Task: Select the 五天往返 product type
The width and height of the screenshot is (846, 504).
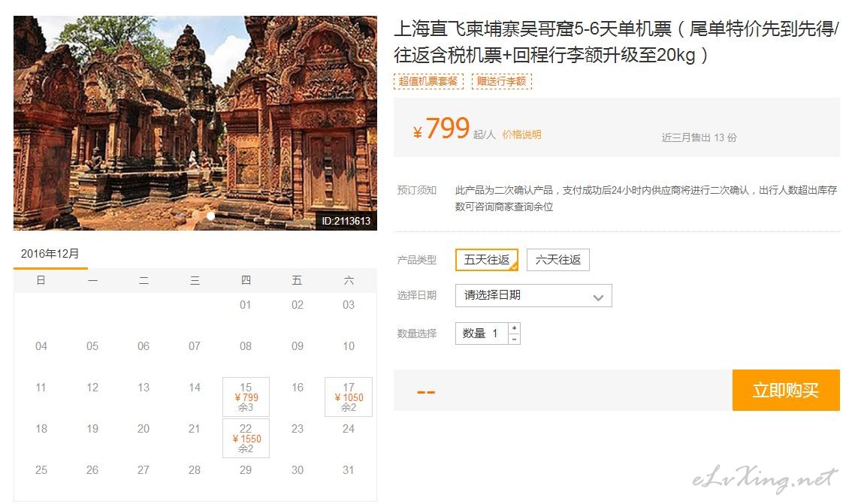Action: [487, 260]
